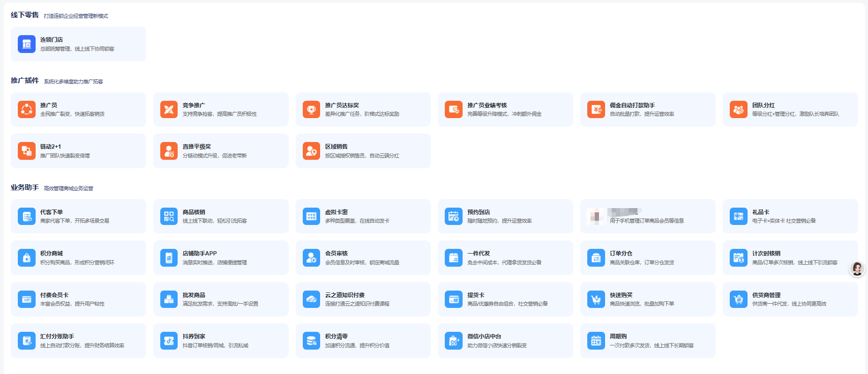Image resolution: width=868 pixels, height=374 pixels.
Task: Click the 付费会员卡 VIP icon
Action: point(27,299)
